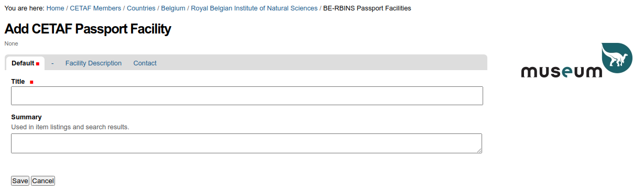Image resolution: width=644 pixels, height=191 pixels.
Task: Open the Default tab
Action: (x=25, y=63)
